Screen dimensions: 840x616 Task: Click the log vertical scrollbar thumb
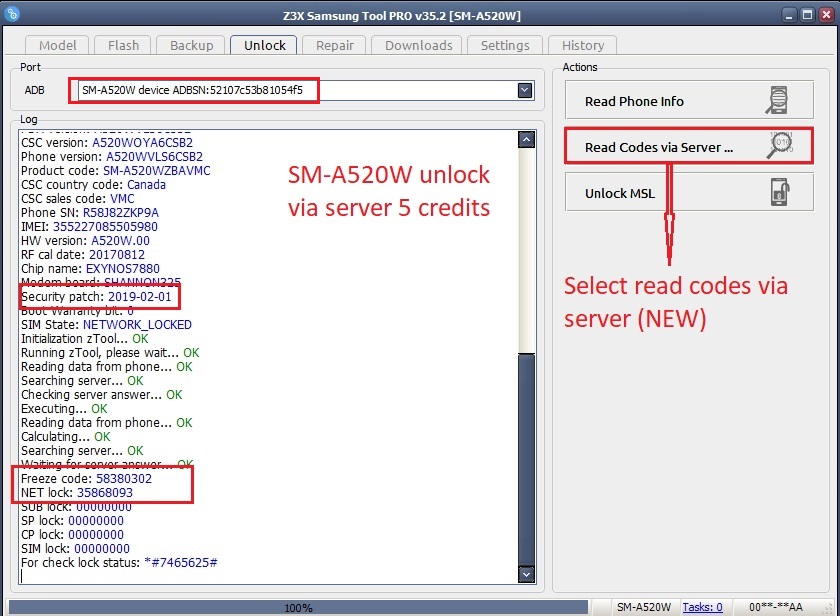point(526,459)
